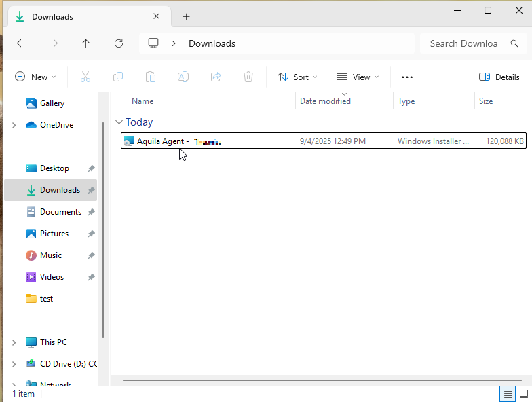Open the Sort dropdown menu

(297, 77)
